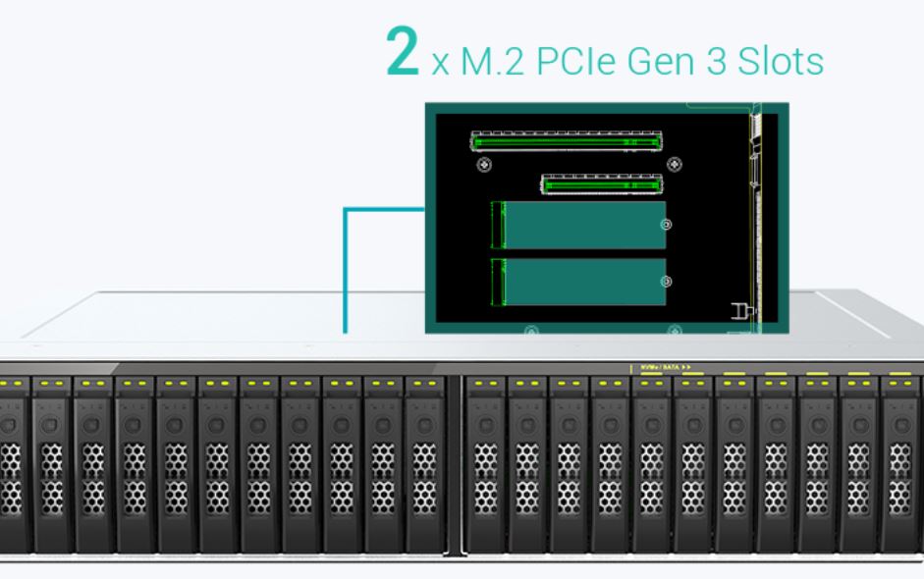Click the honeycomb vent on first right-group bay

485,466
